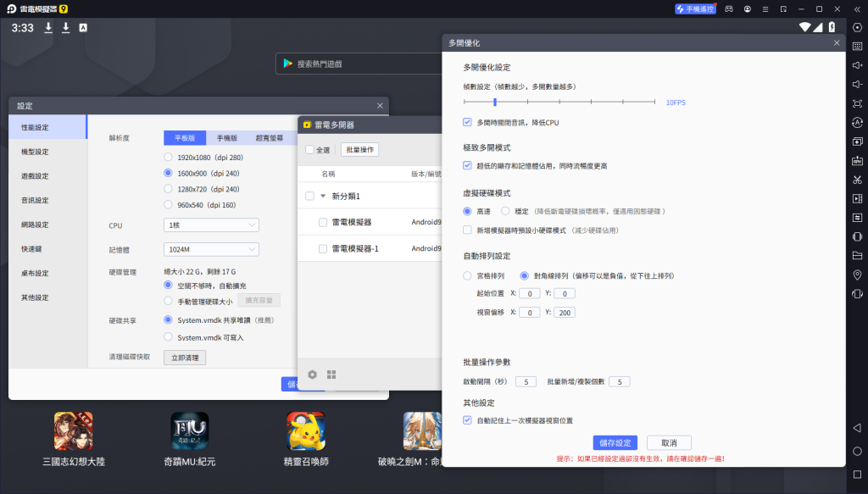Open the 記憶體 1024M dropdown
Viewport: 868px width, 494px height.
(211, 249)
